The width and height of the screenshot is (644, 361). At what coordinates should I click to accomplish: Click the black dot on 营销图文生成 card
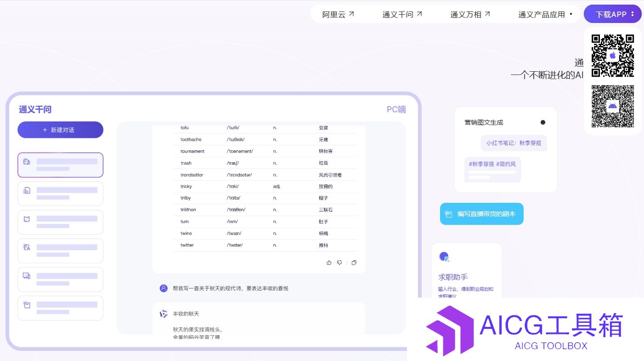pos(543,122)
